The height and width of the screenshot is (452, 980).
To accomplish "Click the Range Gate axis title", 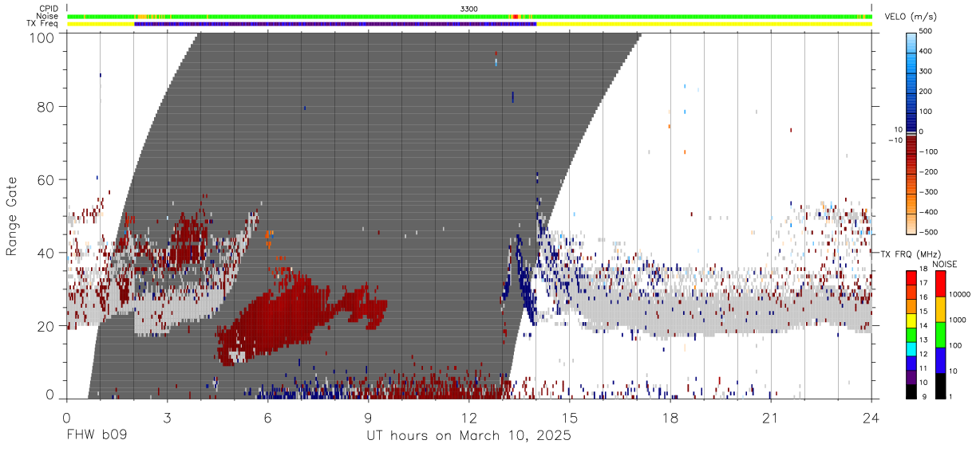I will tap(13, 217).
